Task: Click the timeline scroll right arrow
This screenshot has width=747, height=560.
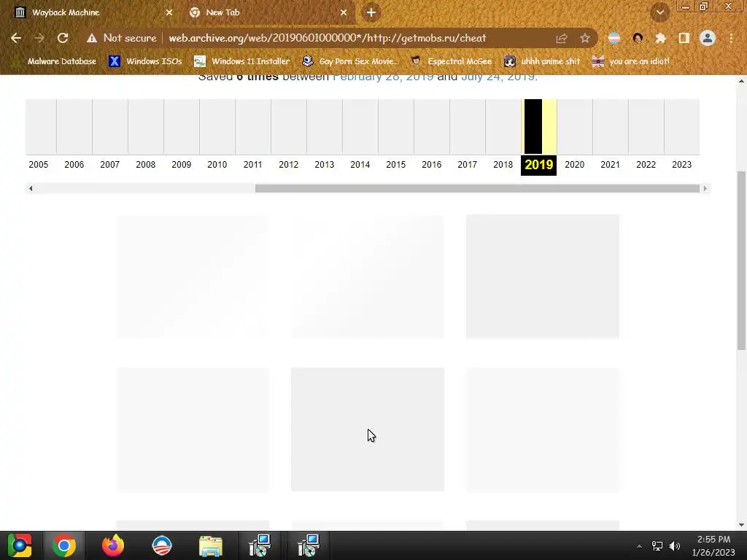Action: (x=705, y=189)
